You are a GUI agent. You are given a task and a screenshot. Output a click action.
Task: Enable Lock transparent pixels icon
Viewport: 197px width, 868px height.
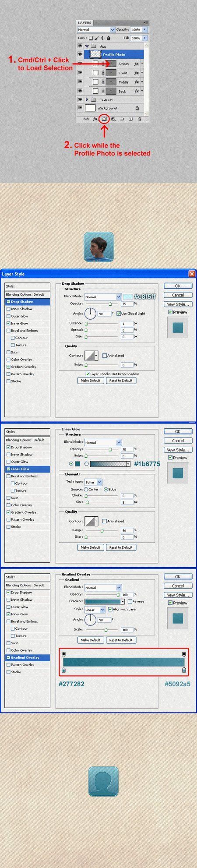coord(91,38)
